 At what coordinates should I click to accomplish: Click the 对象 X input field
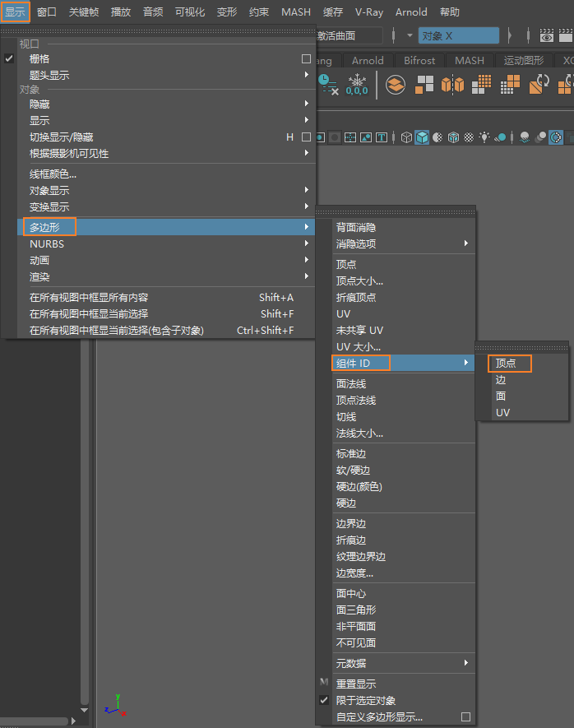tap(458, 35)
